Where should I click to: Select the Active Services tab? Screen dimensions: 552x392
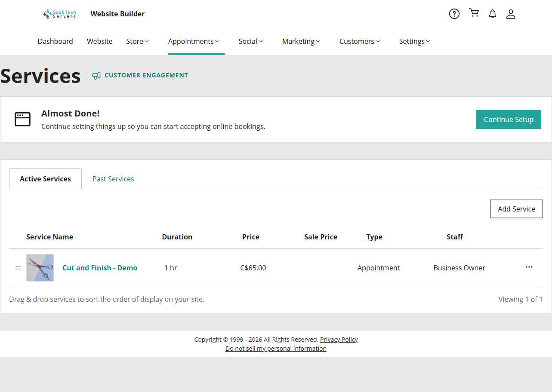(x=45, y=179)
